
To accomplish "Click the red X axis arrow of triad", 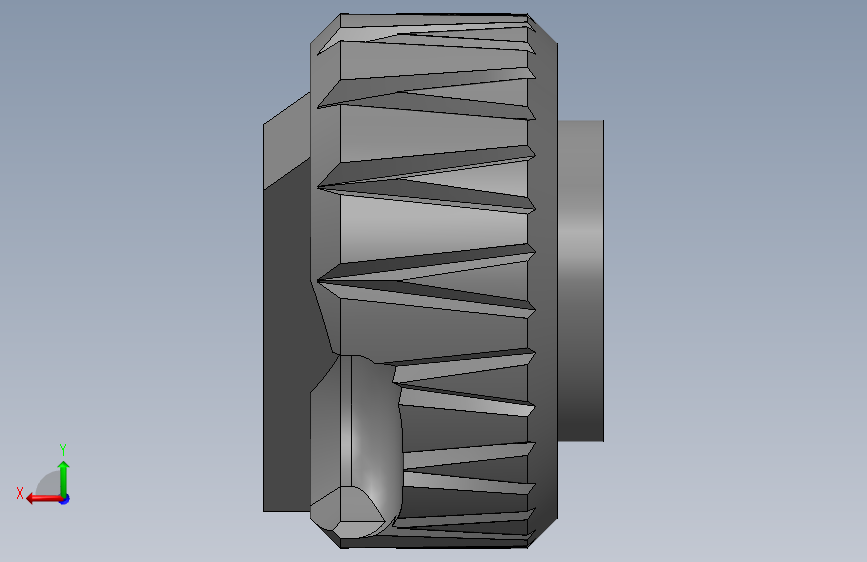I will (x=44, y=499).
